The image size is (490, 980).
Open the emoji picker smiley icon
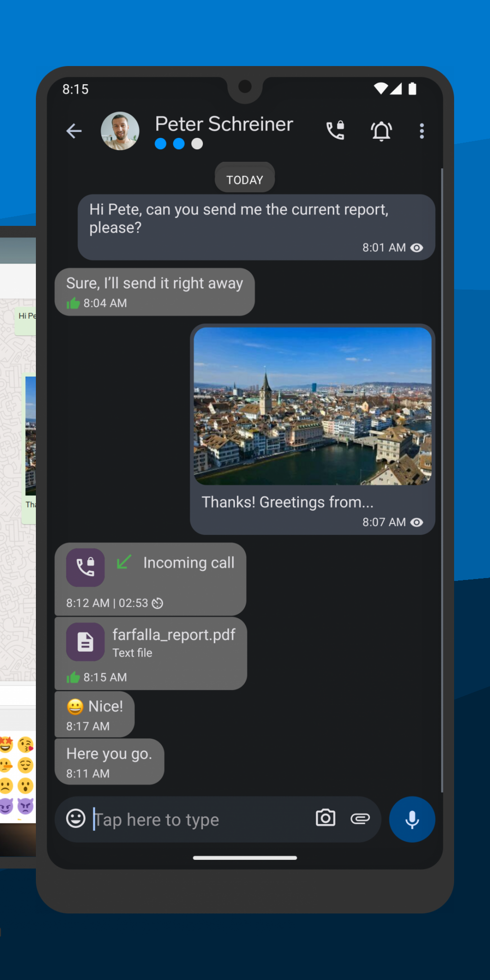(x=76, y=818)
